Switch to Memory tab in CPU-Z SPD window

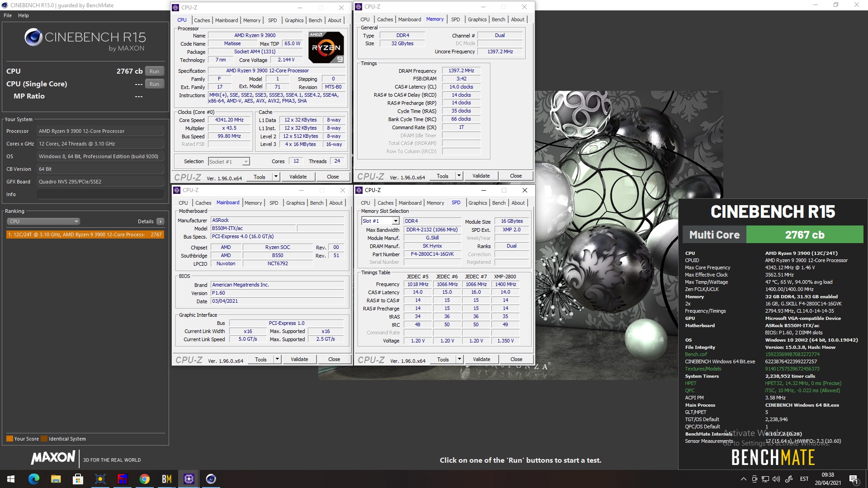coord(435,203)
